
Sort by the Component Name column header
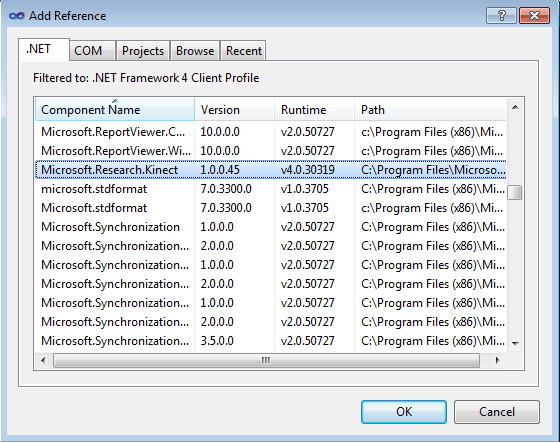pyautogui.click(x=115, y=110)
